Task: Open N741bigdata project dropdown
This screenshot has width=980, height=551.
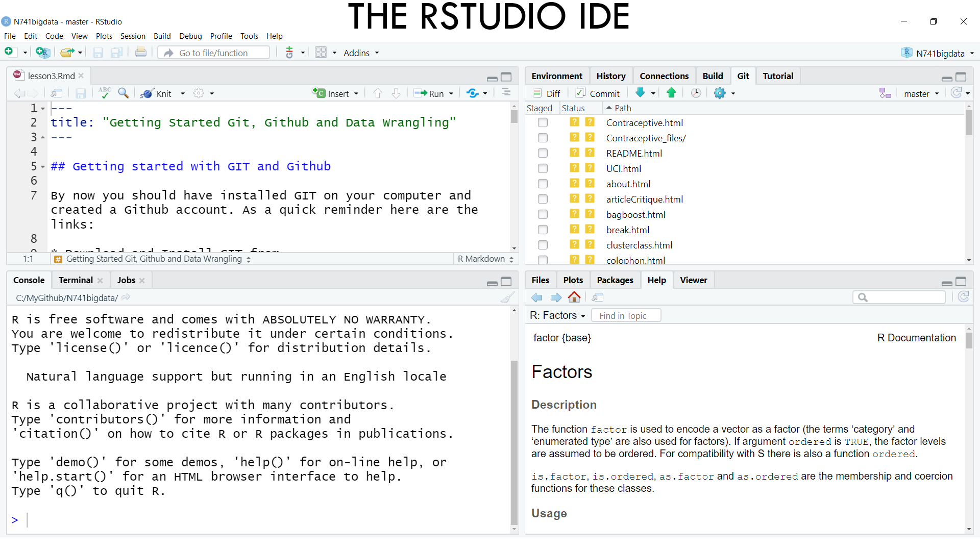Action: tap(938, 53)
